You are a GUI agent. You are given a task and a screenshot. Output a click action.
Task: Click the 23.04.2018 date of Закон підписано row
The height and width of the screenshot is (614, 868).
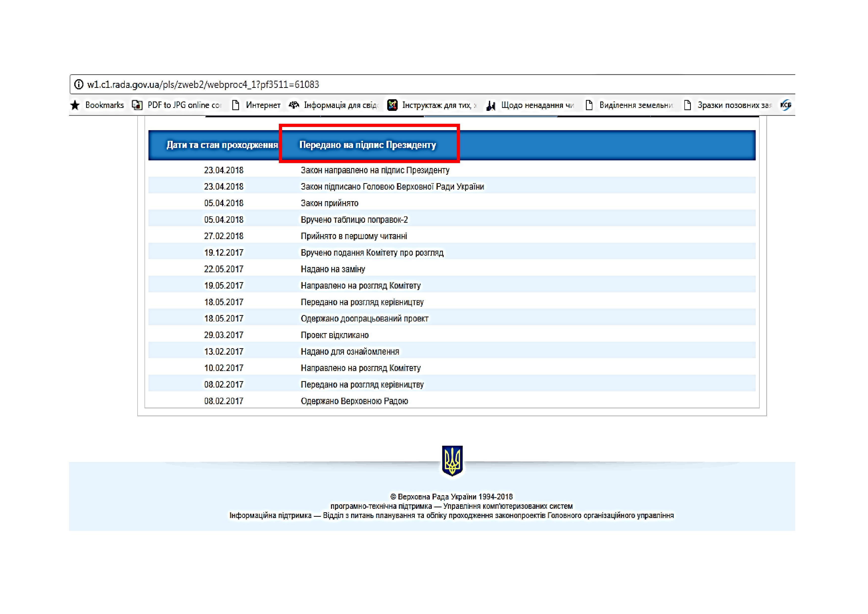tap(224, 186)
